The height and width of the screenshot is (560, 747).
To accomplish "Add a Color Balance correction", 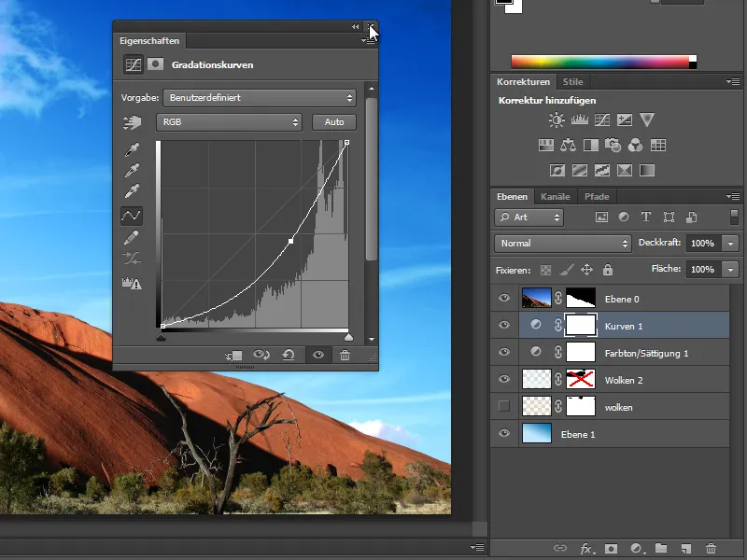I will pos(568,145).
